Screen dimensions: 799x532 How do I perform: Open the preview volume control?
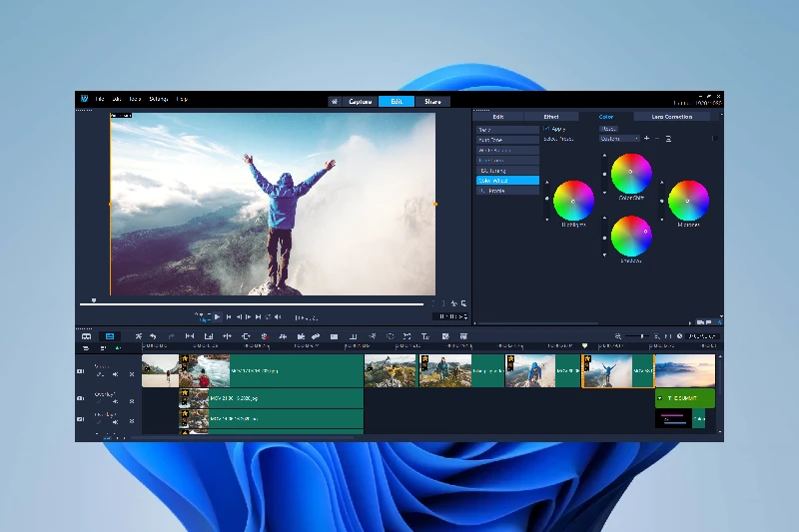tap(278, 316)
